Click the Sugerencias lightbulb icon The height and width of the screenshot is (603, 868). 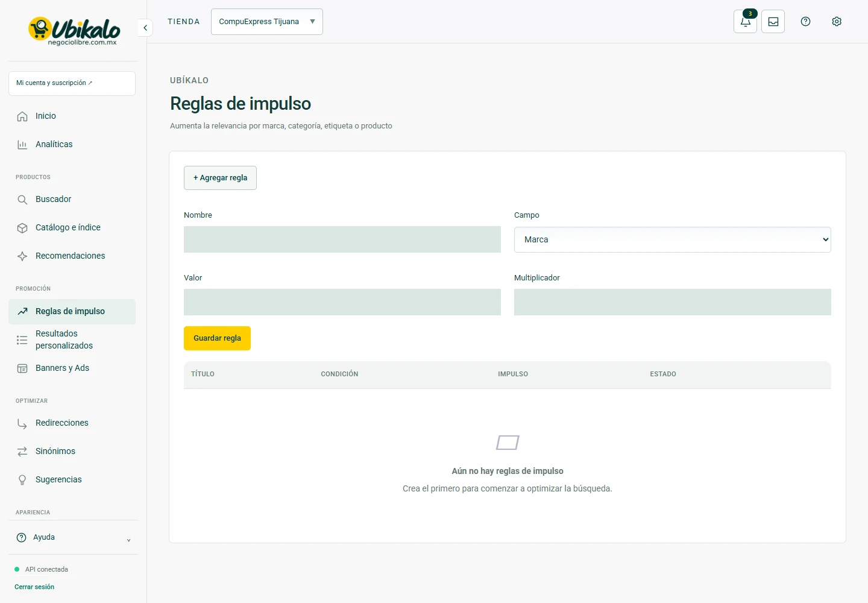coord(22,480)
